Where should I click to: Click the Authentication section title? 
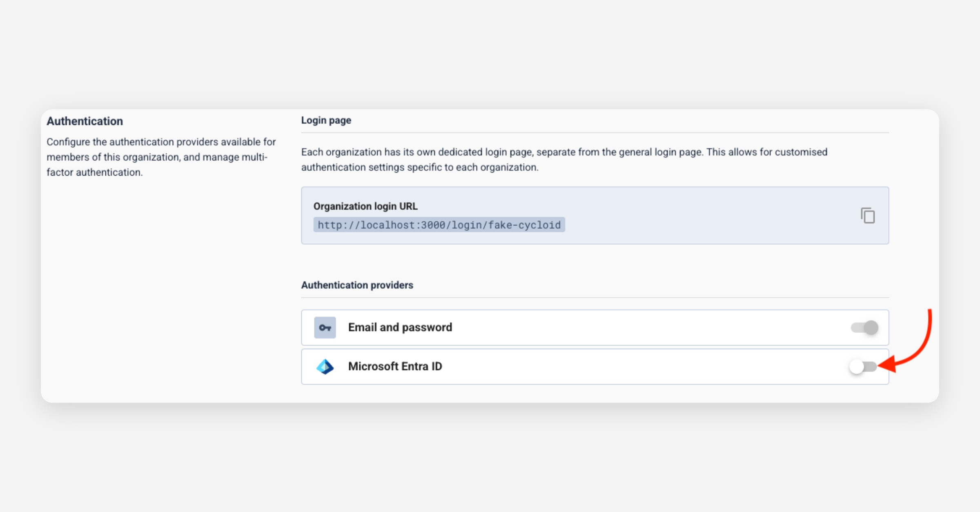85,121
